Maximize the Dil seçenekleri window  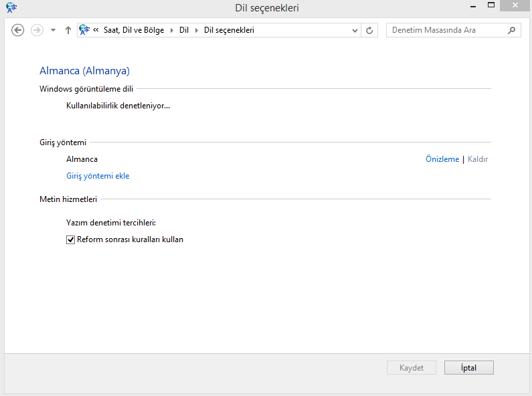point(491,5)
